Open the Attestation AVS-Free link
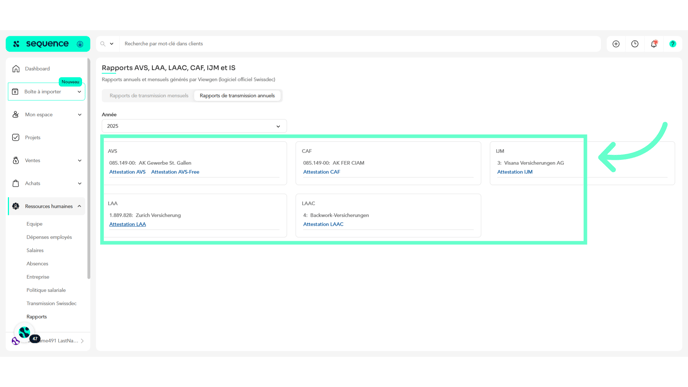 [x=175, y=172]
